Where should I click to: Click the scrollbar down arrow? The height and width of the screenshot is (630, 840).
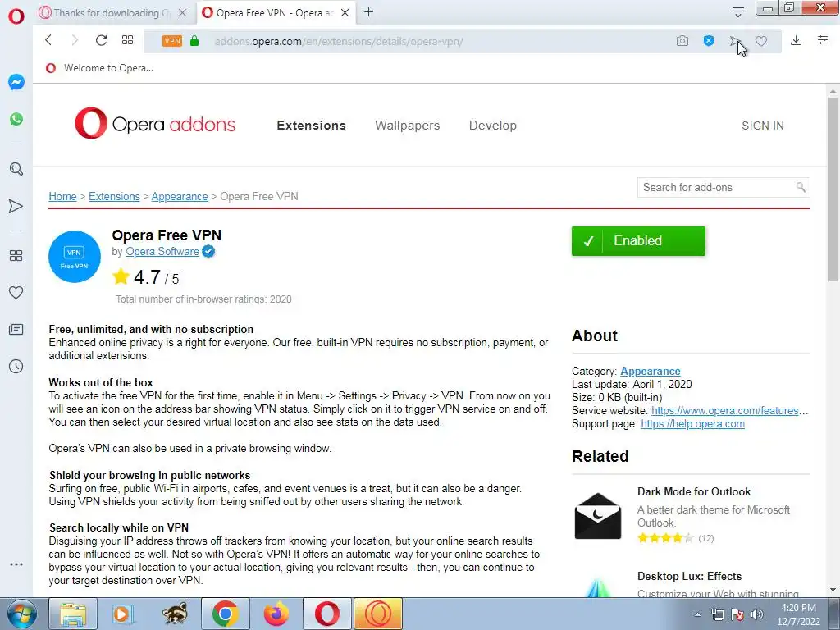point(833,591)
